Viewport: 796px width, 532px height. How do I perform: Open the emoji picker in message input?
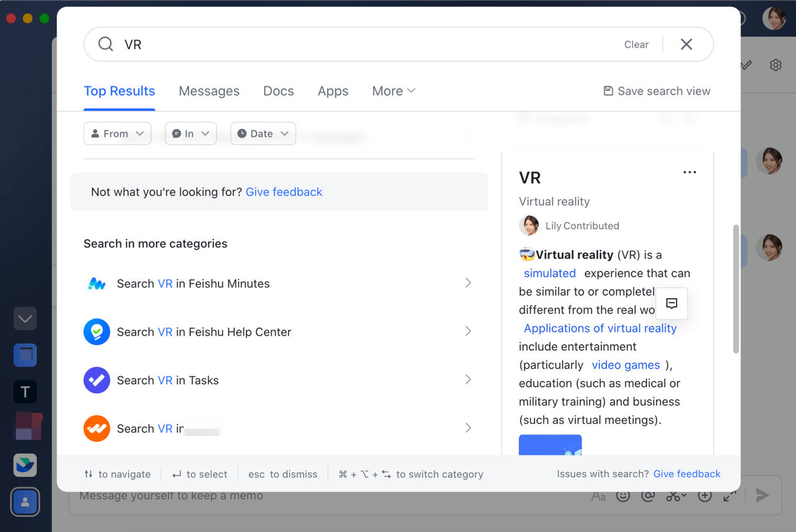click(x=624, y=495)
